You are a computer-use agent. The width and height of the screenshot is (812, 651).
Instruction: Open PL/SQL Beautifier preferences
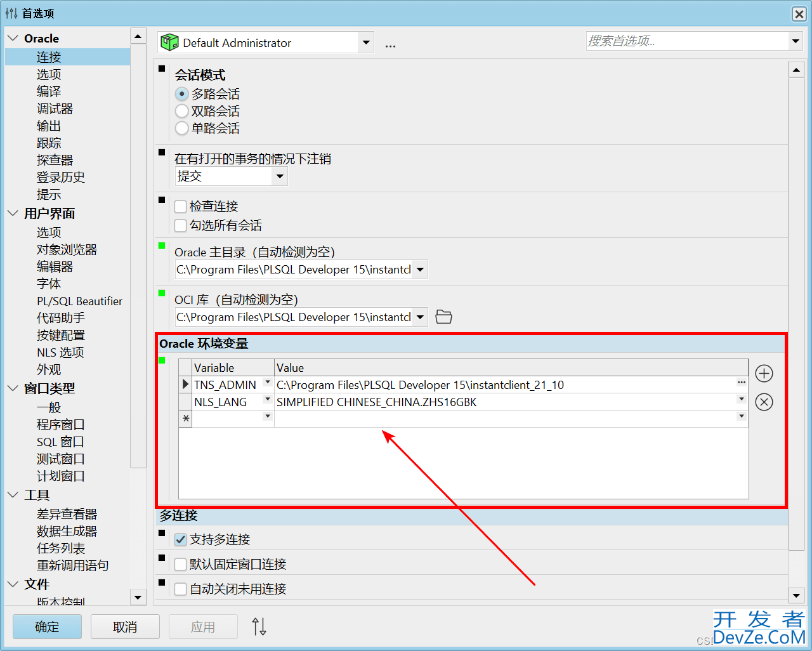[x=79, y=301]
